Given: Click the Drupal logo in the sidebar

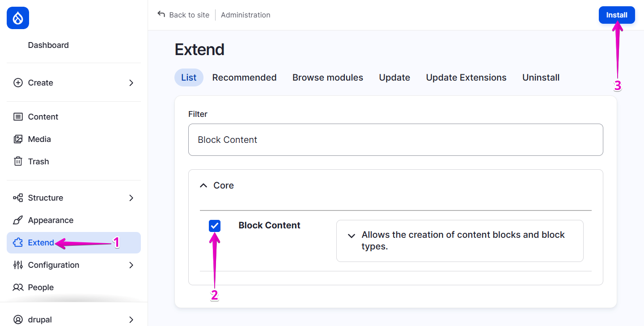Looking at the screenshot, I should point(17,18).
